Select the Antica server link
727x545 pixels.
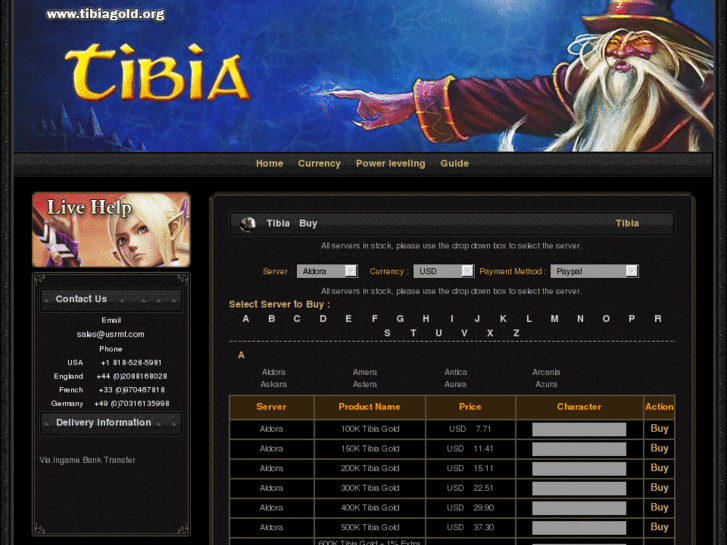click(x=456, y=372)
